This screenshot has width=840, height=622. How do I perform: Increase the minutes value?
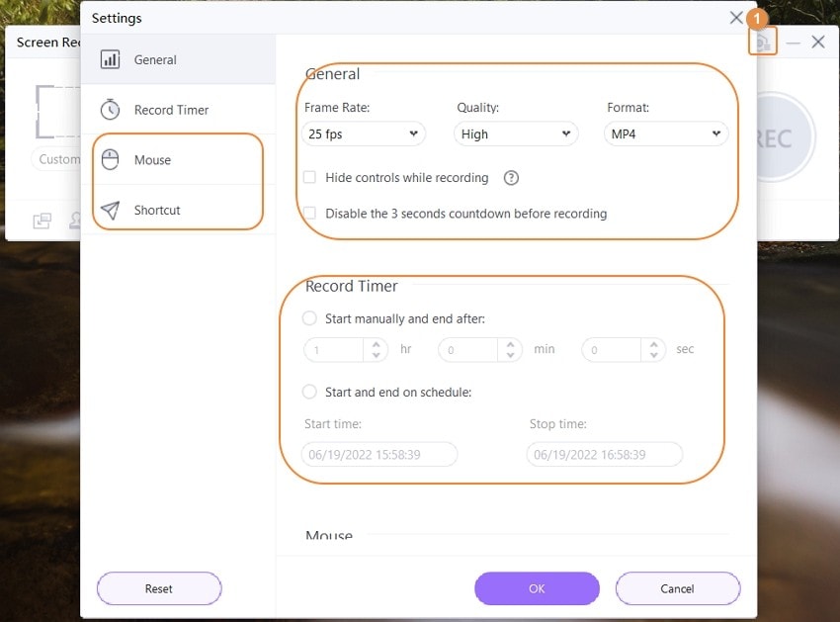coord(511,344)
